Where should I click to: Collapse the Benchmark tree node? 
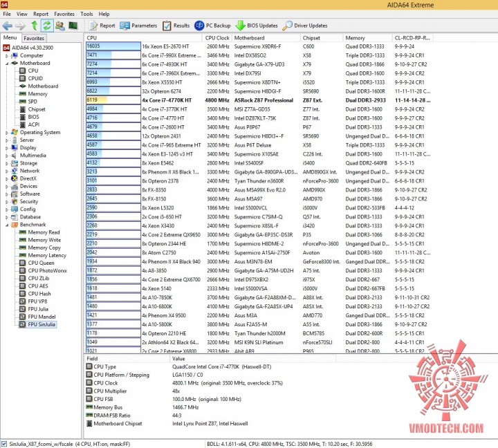point(7,225)
